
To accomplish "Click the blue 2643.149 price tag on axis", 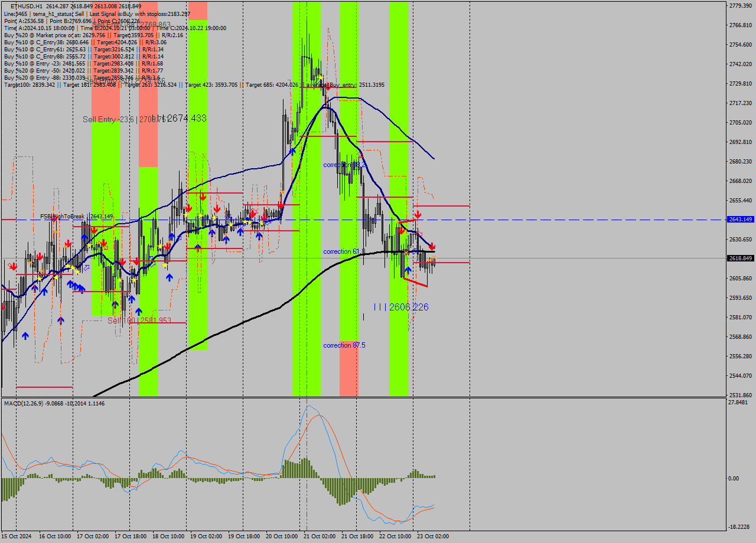I will tap(741, 220).
